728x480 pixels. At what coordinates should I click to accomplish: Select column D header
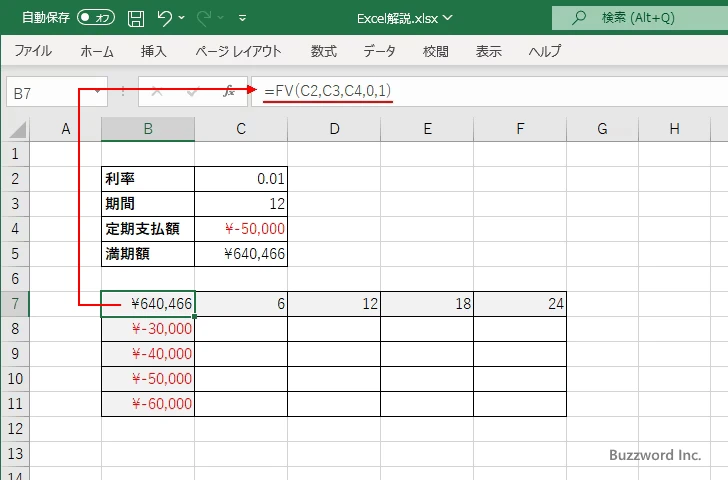(334, 129)
